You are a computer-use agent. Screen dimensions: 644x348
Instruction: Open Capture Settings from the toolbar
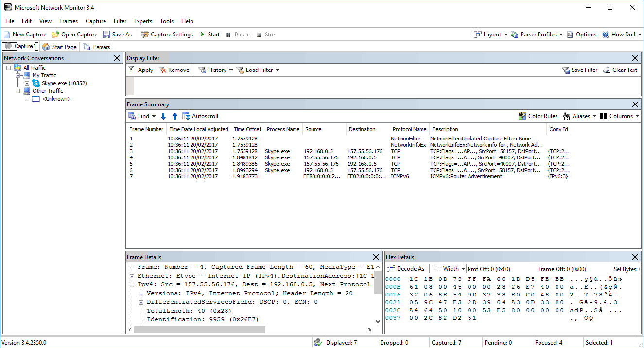tap(167, 35)
